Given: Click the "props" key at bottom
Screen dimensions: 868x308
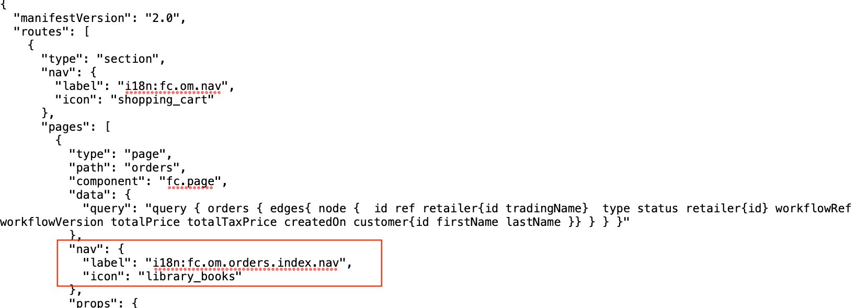Looking at the screenshot, I should pos(97,302).
